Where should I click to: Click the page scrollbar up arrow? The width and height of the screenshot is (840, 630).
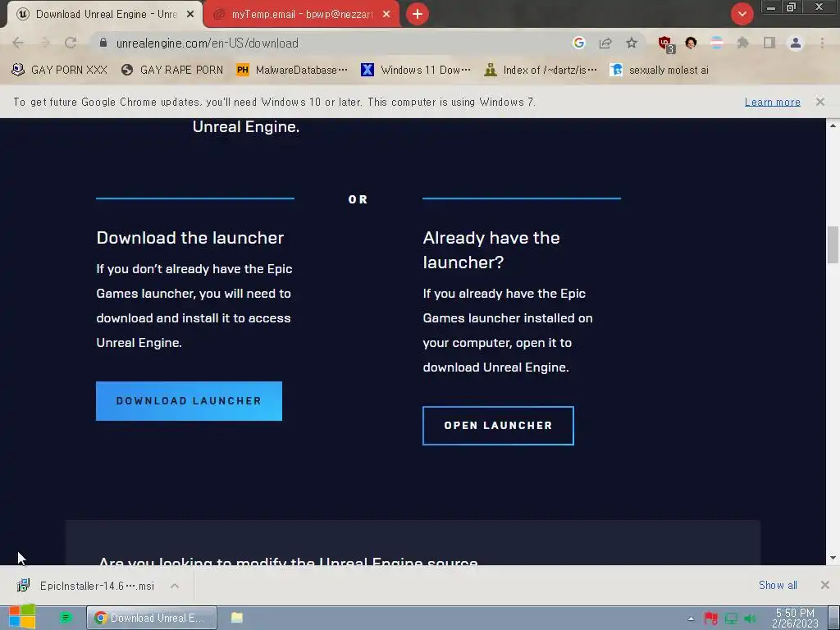click(833, 126)
